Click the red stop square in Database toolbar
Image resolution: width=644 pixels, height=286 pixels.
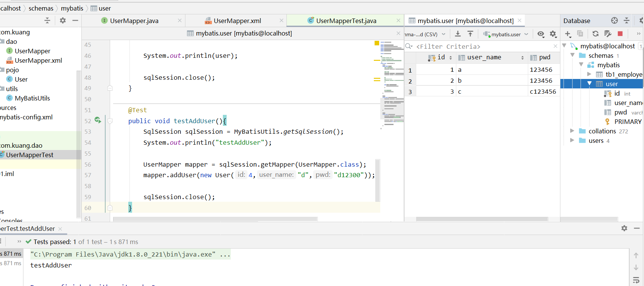pos(620,34)
